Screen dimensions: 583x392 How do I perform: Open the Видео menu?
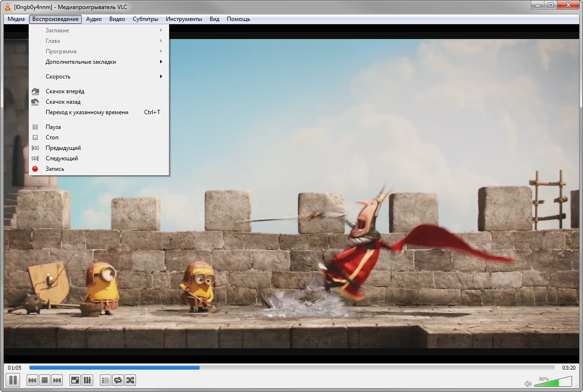(117, 19)
